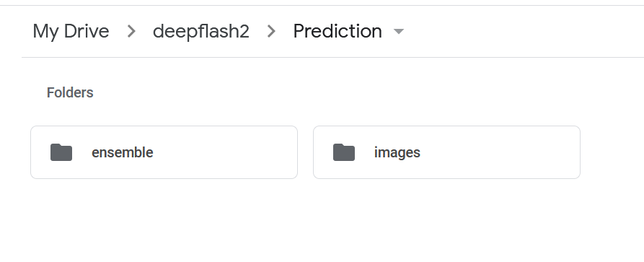This screenshot has height=262, width=644.
Task: Go to My Drive in breadcrumb
Action: (71, 31)
